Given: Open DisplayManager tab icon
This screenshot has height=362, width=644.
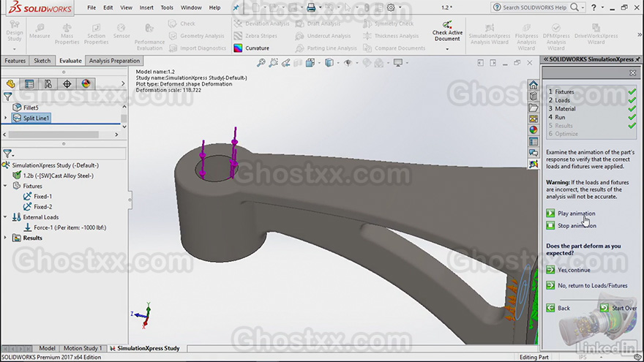Looking at the screenshot, I should 86,83.
